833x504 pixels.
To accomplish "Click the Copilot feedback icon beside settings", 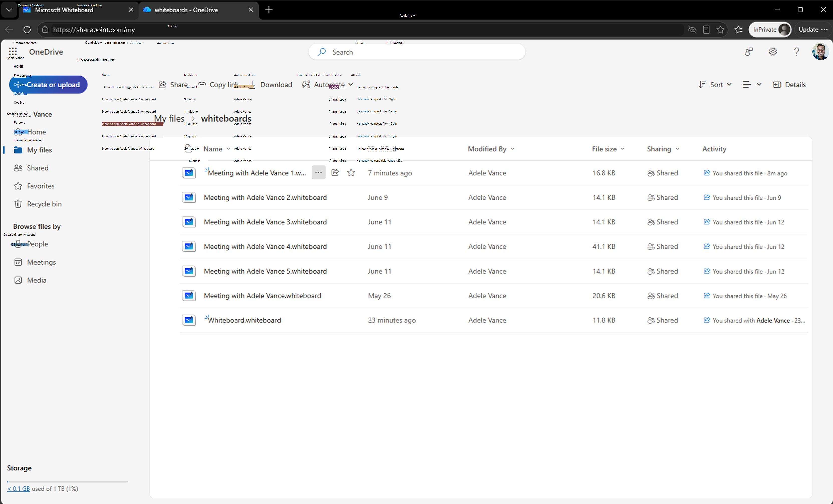I will [749, 52].
